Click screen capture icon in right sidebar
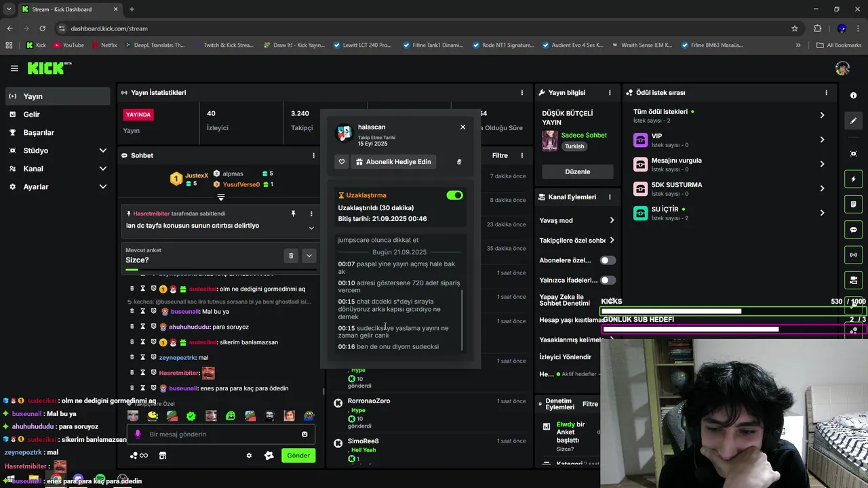The width and height of the screenshot is (868, 488). click(853, 280)
